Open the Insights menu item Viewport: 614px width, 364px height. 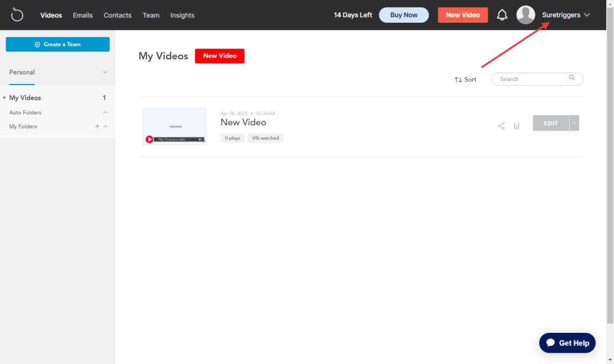182,15
